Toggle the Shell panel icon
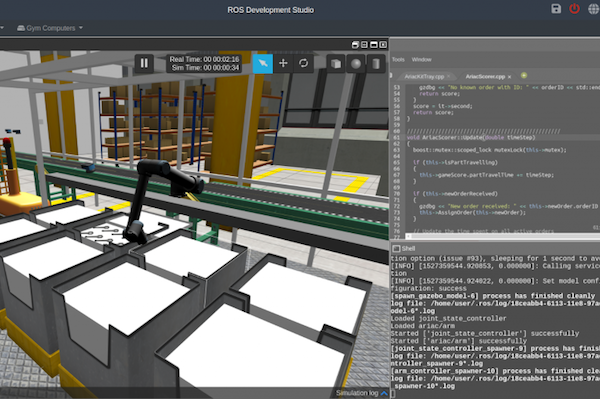 click(396, 249)
